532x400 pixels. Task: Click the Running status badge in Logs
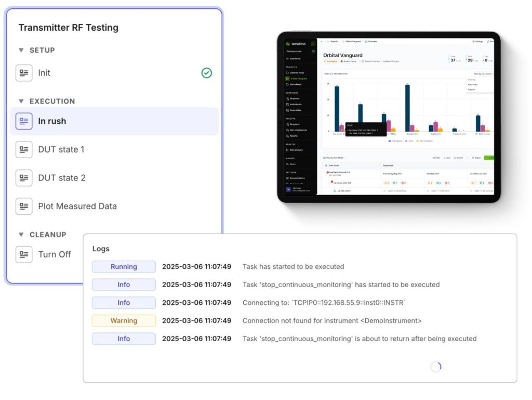click(124, 266)
